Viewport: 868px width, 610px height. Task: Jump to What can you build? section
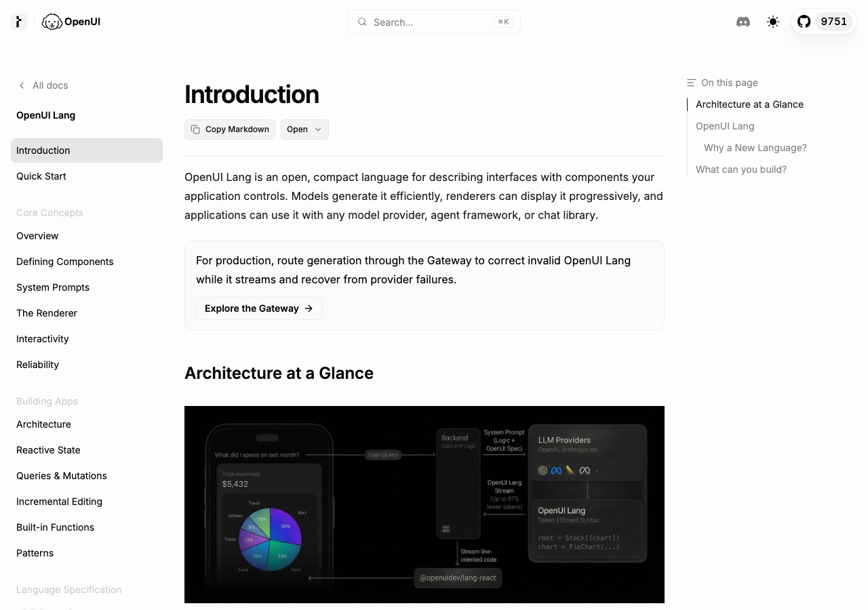click(741, 169)
